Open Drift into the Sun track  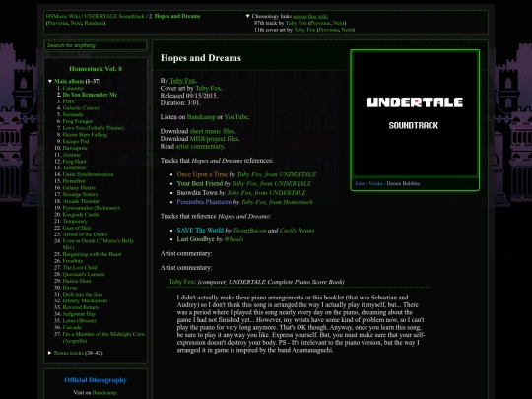[x=83, y=295]
